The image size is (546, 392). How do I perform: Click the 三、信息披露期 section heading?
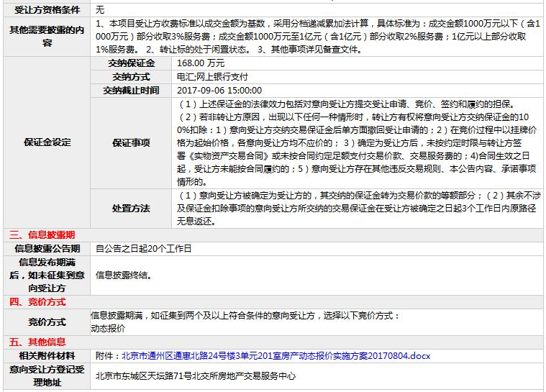41,234
